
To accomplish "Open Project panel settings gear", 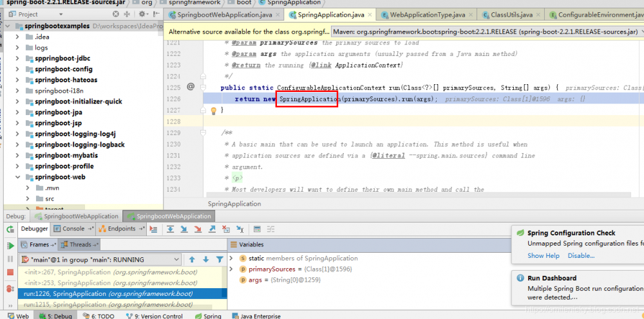I will pyautogui.click(x=144, y=14).
